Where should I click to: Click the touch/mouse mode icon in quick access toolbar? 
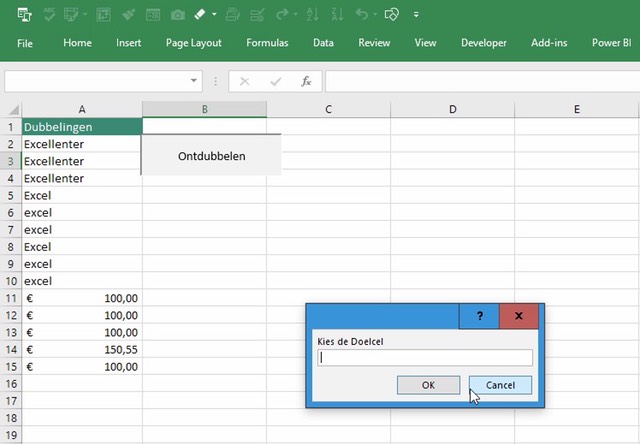(x=24, y=15)
